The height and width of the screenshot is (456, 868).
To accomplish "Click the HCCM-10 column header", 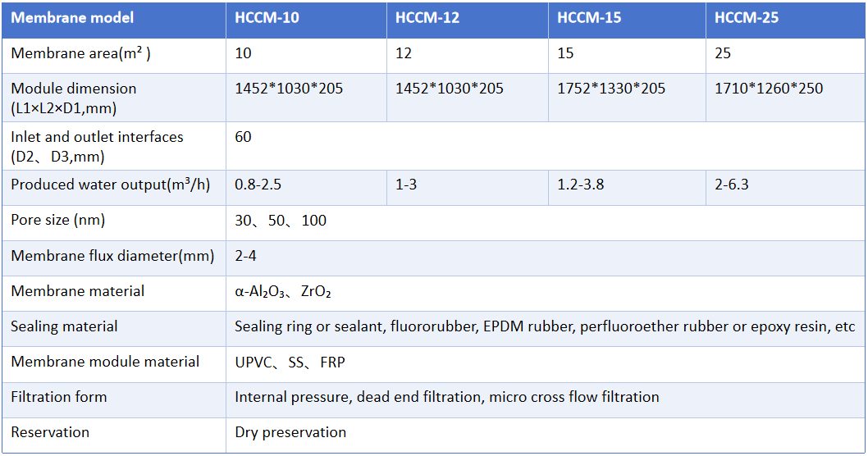I will point(267,18).
